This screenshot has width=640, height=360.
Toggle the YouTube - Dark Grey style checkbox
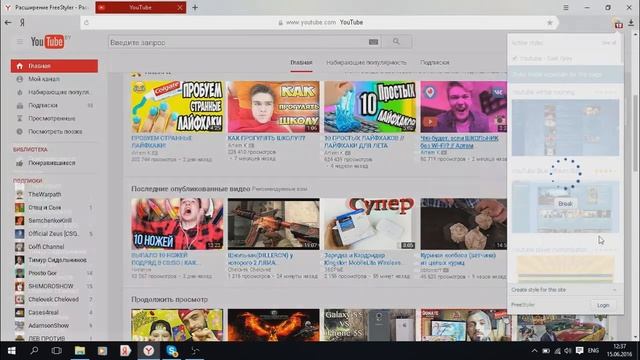point(515,59)
